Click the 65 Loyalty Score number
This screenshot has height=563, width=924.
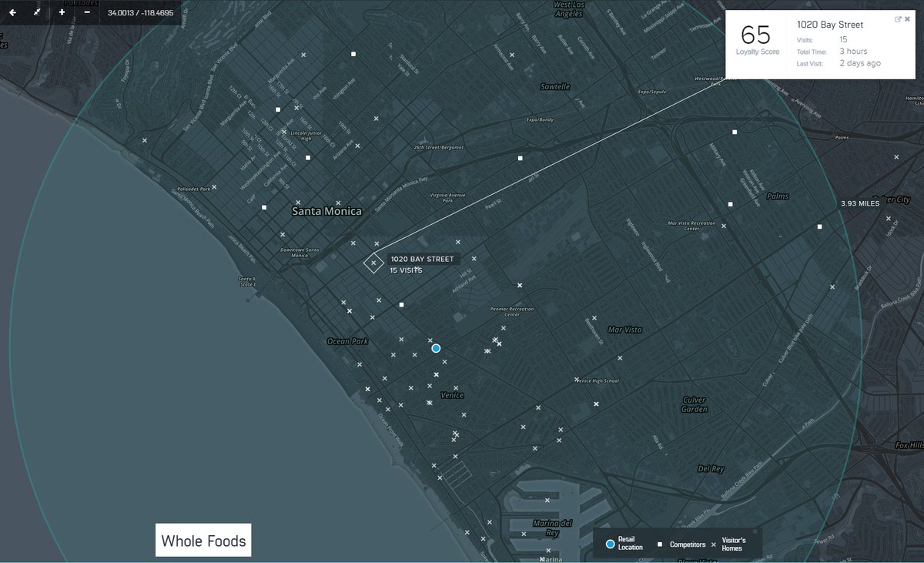pyautogui.click(x=755, y=35)
